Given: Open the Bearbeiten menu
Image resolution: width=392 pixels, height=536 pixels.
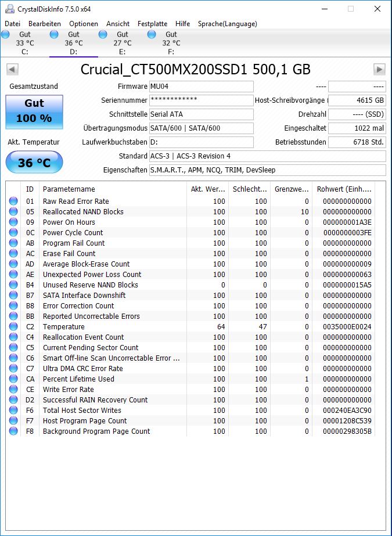Looking at the screenshot, I should point(45,24).
